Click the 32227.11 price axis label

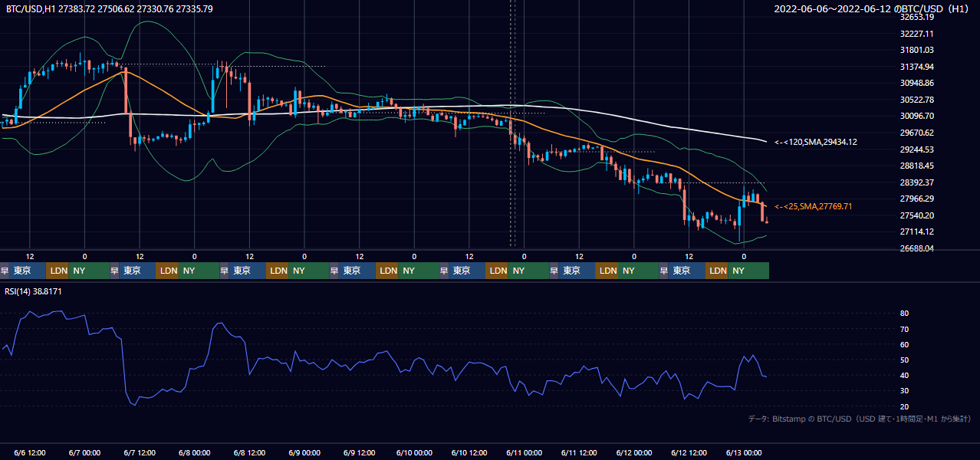[x=916, y=34]
